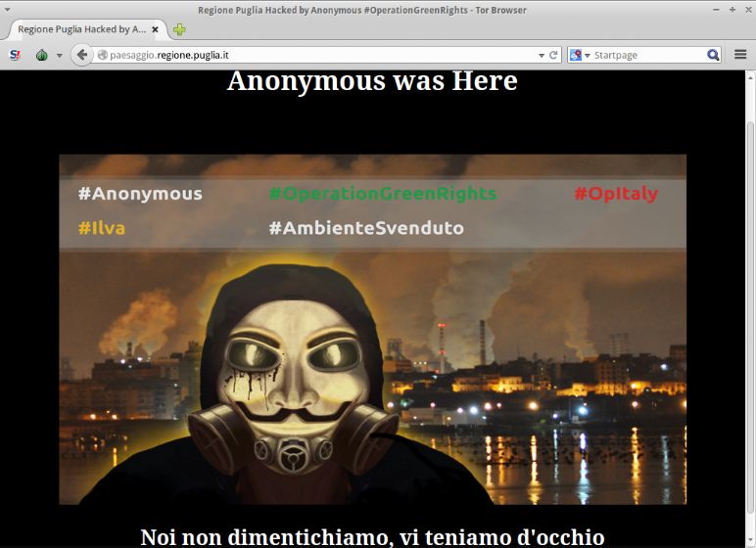The height and width of the screenshot is (548, 756).
Task: Focus the Startpage search box
Action: [648, 55]
